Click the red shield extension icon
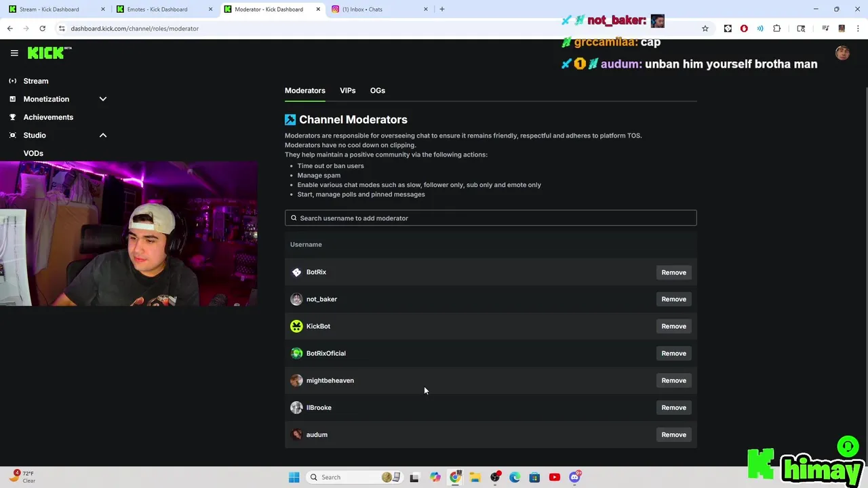This screenshot has width=868, height=488. 744,28
